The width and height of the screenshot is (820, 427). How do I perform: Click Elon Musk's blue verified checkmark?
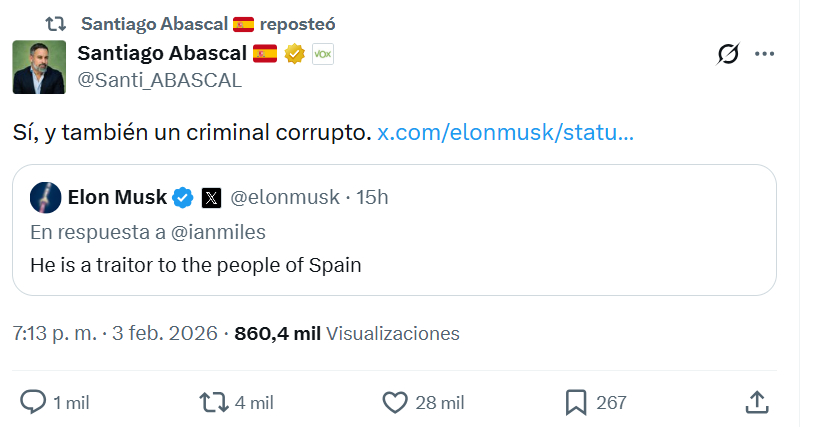(183, 198)
